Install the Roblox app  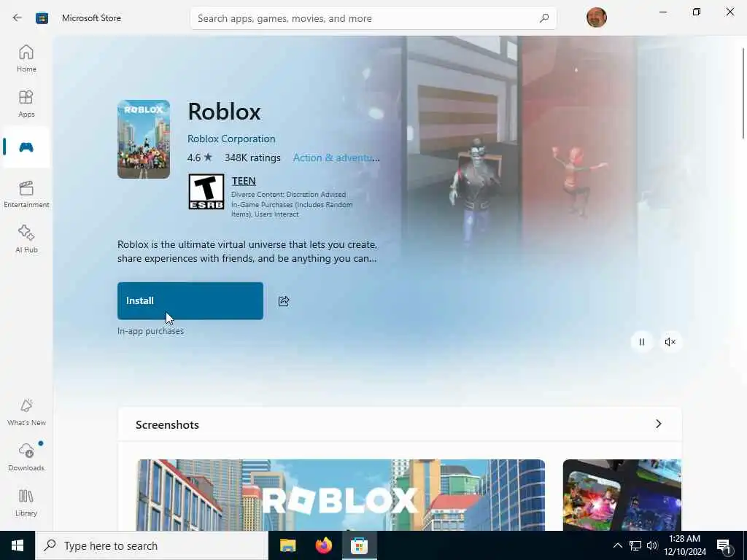click(x=190, y=301)
